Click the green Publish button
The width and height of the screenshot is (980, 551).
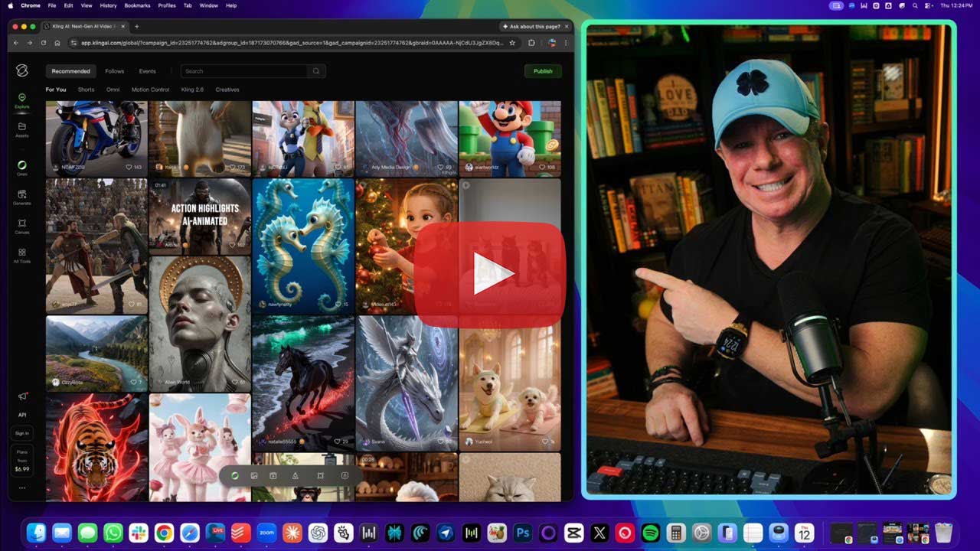click(543, 71)
